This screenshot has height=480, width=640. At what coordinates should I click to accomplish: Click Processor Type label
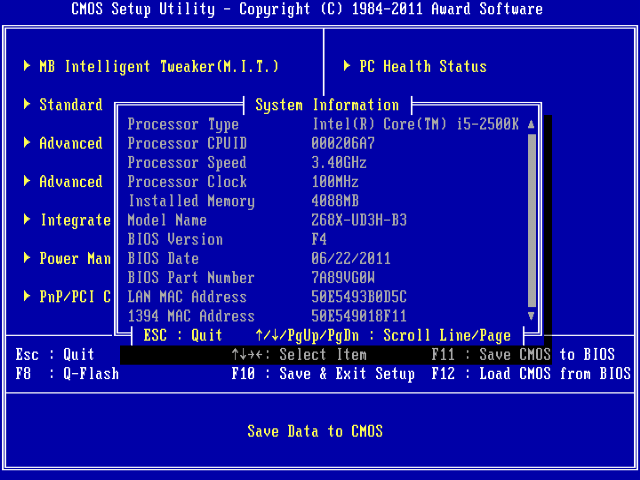[x=183, y=124]
